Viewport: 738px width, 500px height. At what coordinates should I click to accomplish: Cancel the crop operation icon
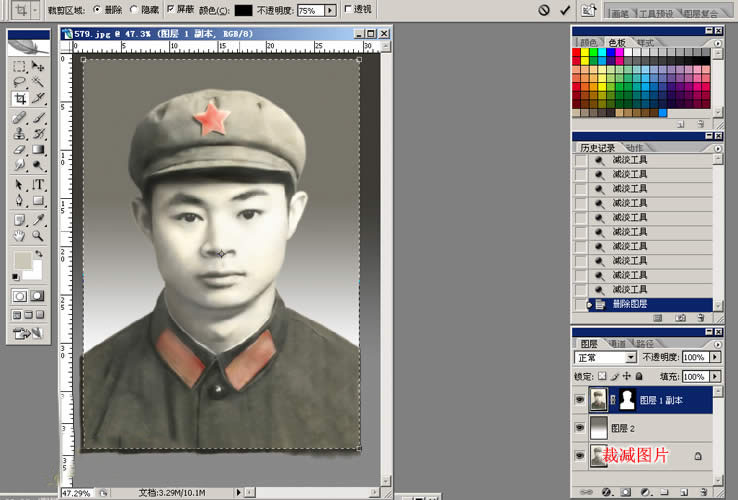click(x=543, y=9)
